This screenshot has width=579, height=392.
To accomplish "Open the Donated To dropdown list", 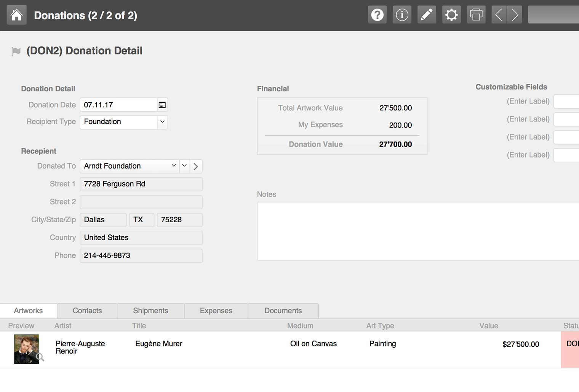I will (174, 166).
